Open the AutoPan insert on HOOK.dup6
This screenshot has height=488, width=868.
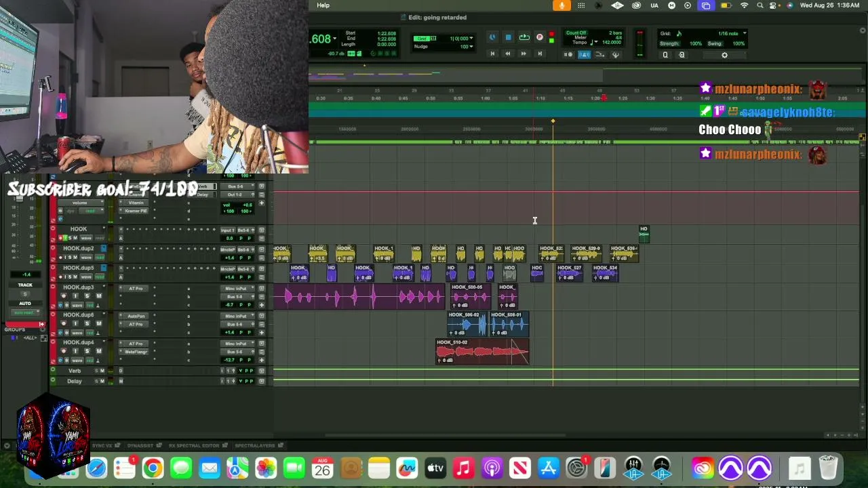pyautogui.click(x=136, y=317)
